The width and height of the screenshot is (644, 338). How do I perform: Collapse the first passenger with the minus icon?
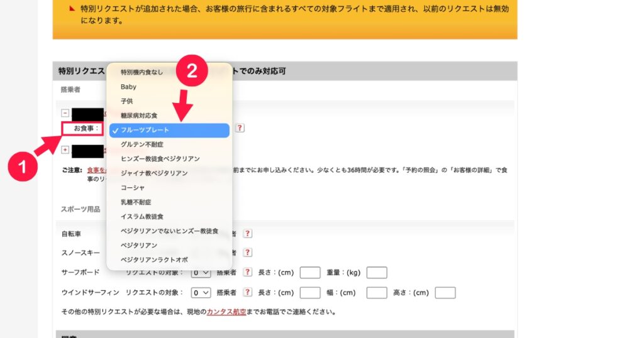click(x=65, y=114)
